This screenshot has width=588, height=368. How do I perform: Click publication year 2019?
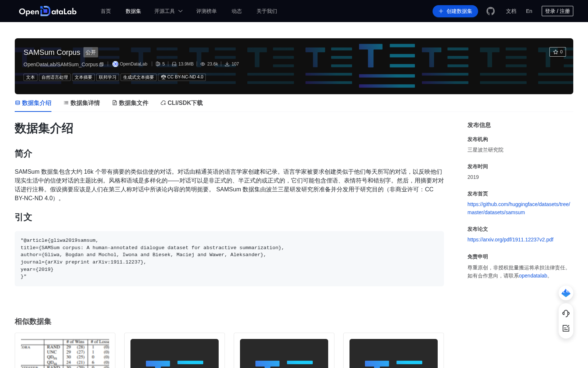[473, 177]
